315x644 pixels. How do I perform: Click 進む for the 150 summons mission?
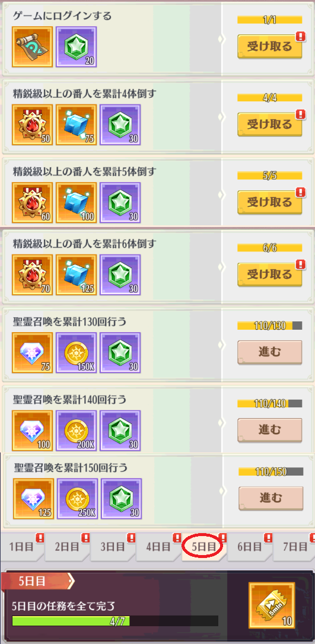point(271,498)
